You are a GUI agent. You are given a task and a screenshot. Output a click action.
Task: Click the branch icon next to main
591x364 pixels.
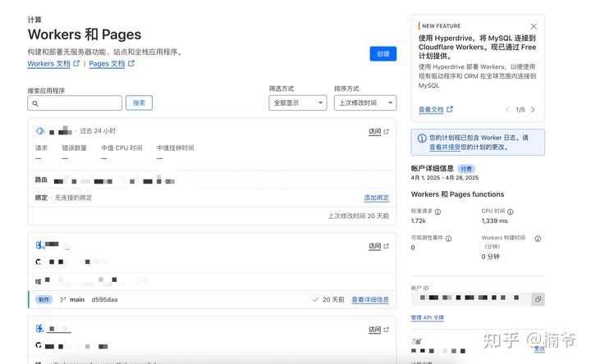63,299
